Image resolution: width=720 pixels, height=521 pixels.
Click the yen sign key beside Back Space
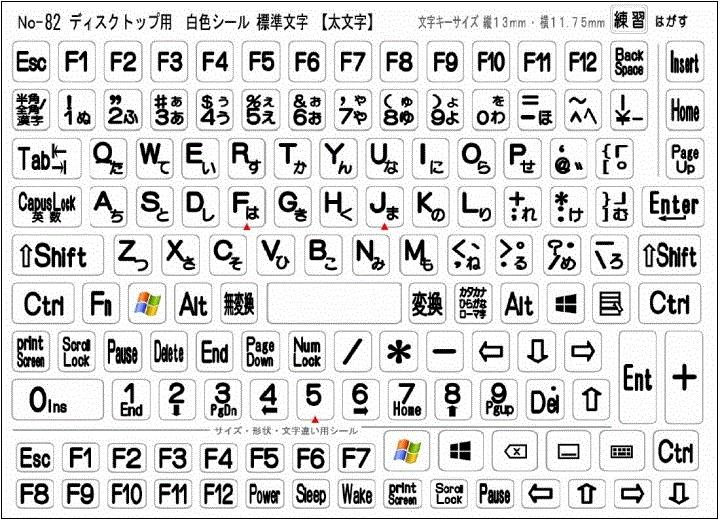pyautogui.click(x=629, y=110)
